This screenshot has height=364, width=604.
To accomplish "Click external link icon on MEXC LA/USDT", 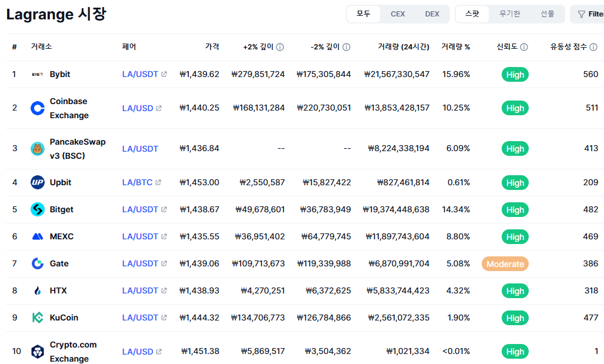I will (x=164, y=236).
